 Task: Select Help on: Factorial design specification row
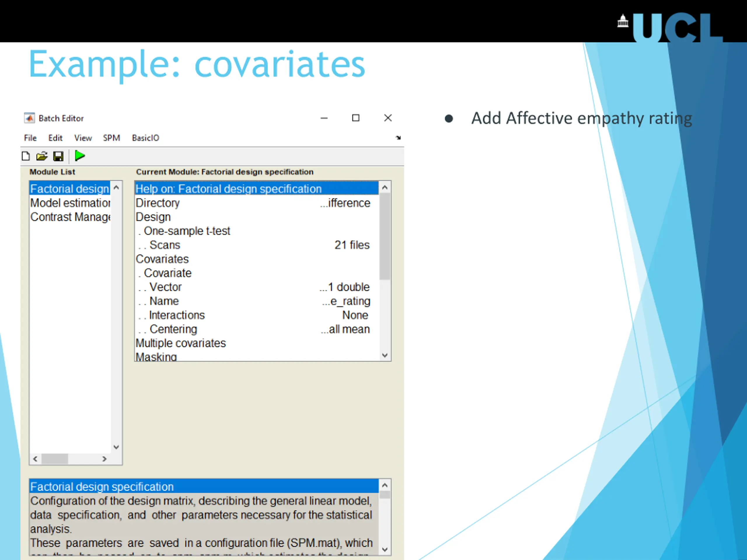point(257,189)
